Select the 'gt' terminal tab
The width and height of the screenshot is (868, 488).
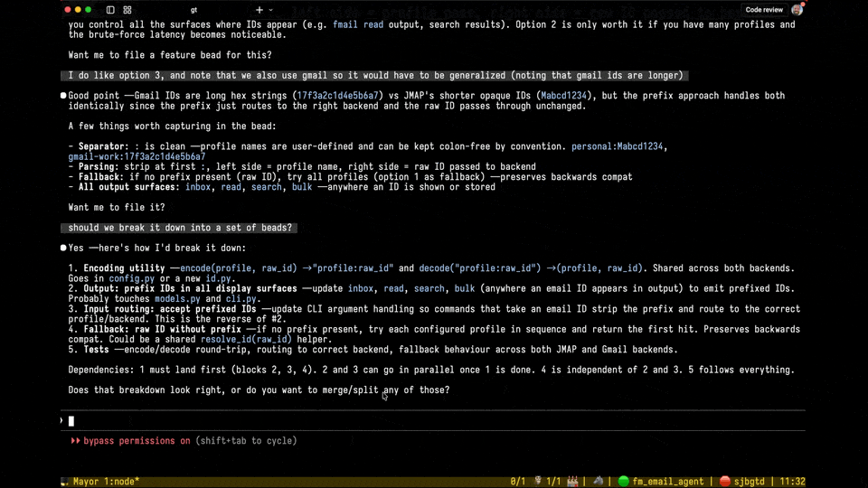point(193,10)
